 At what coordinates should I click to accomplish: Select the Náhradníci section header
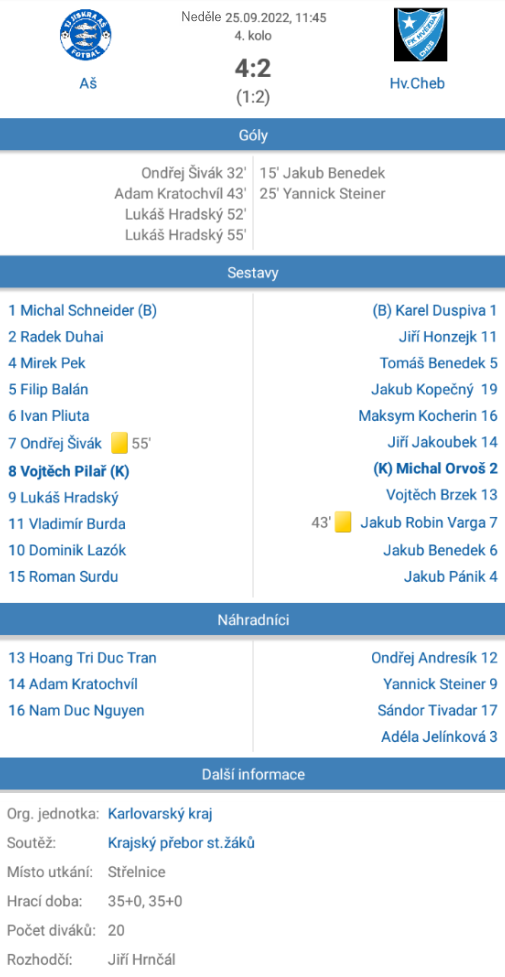coord(252,619)
